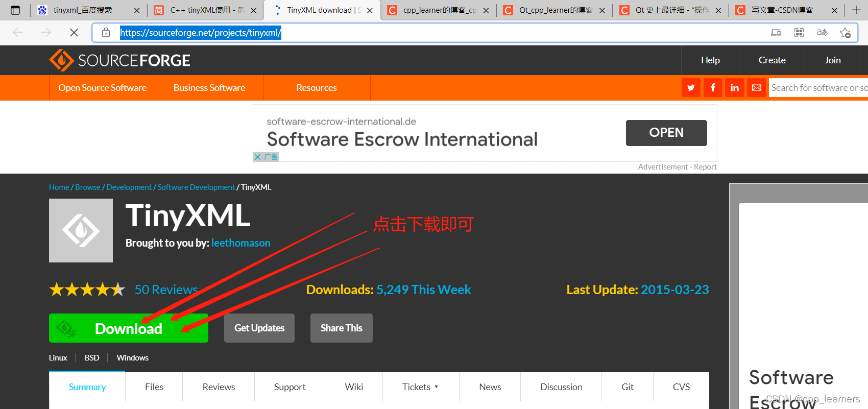This screenshot has height=409, width=868.
Task: Click the ad OPEN button
Action: 666,133
